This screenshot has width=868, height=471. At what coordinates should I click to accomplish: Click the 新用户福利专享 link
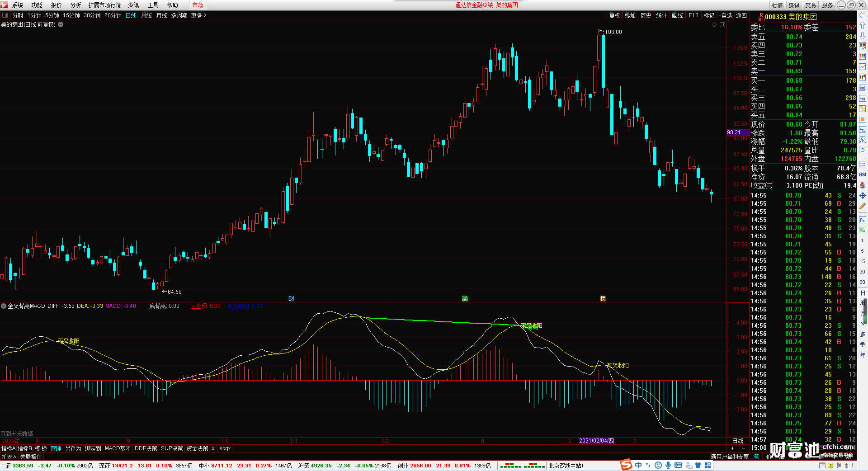click(730, 457)
